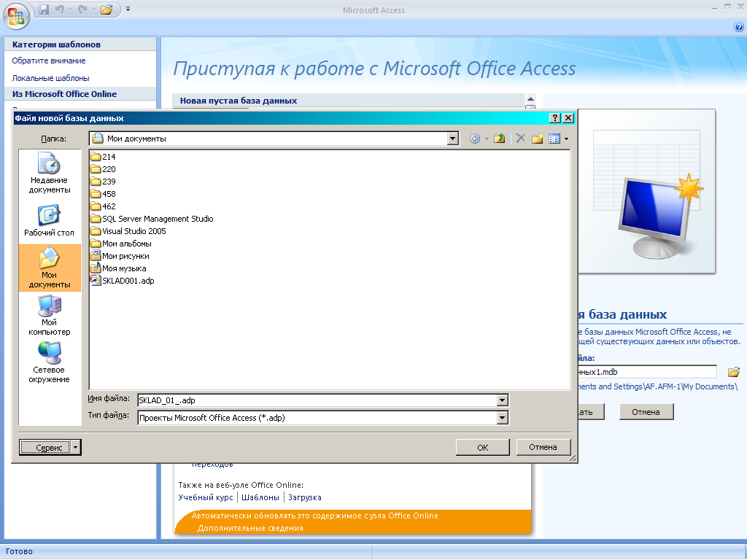Image resolution: width=747 pixels, height=560 pixels.
Task: Select folder 220 in file list
Action: [104, 169]
